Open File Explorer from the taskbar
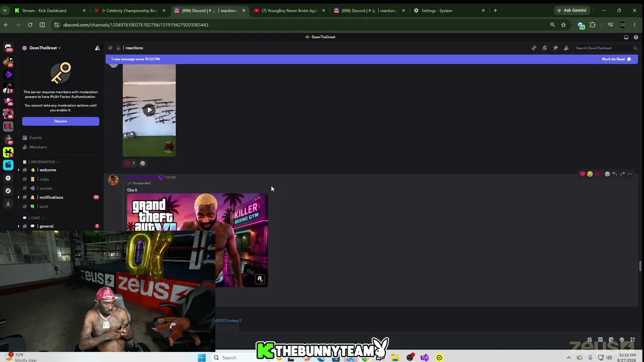644x362 pixels. [x=395, y=357]
